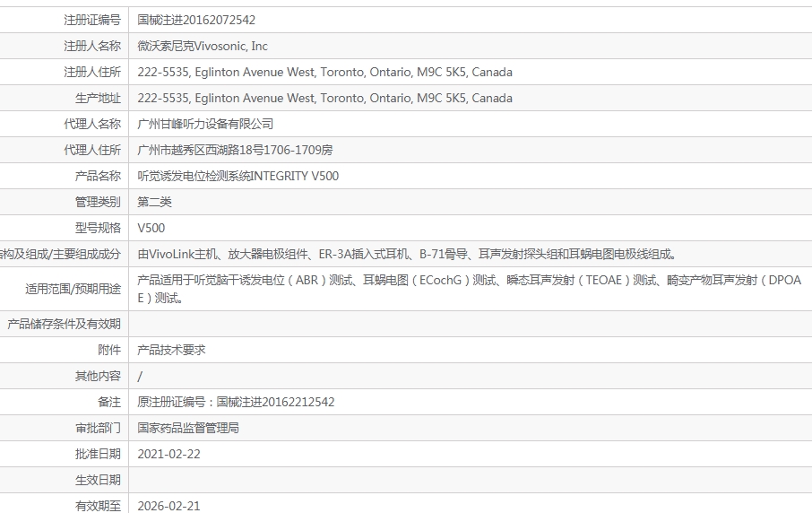Select intended use text starting 产品适用于听觉脑干
Screen dimensions: 812x513
tap(469, 289)
